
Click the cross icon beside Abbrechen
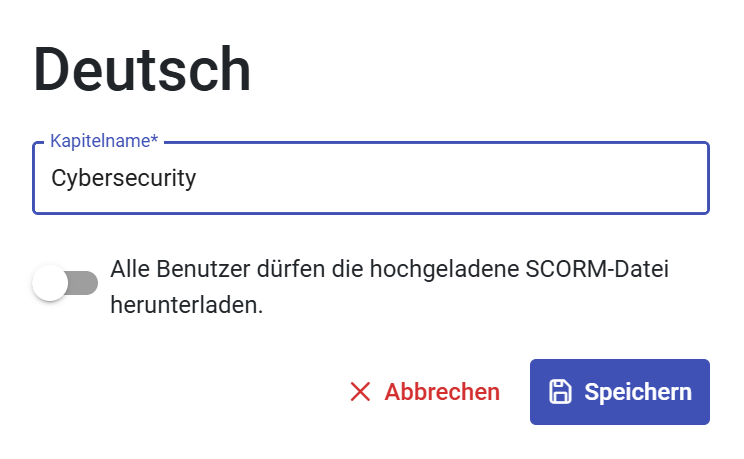point(360,392)
